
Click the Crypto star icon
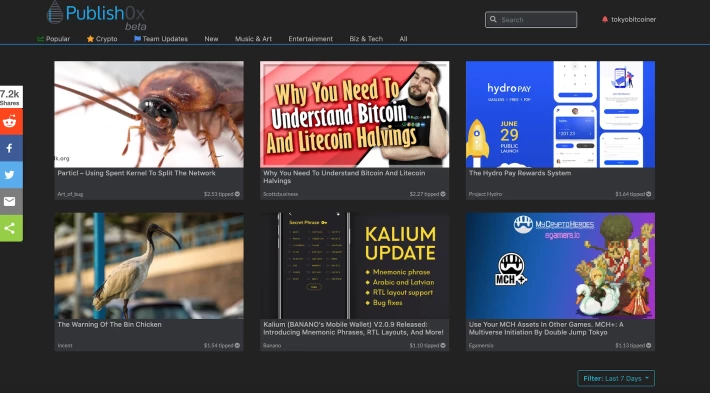tap(90, 38)
